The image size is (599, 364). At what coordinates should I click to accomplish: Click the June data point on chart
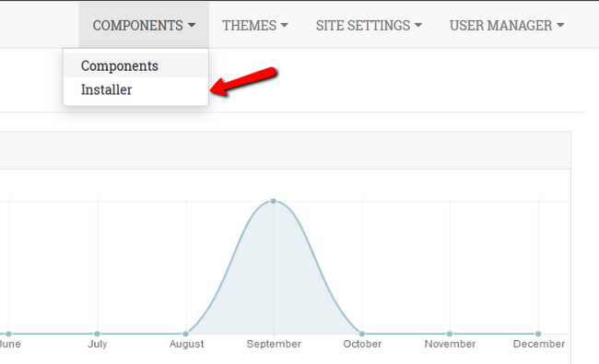click(8, 334)
